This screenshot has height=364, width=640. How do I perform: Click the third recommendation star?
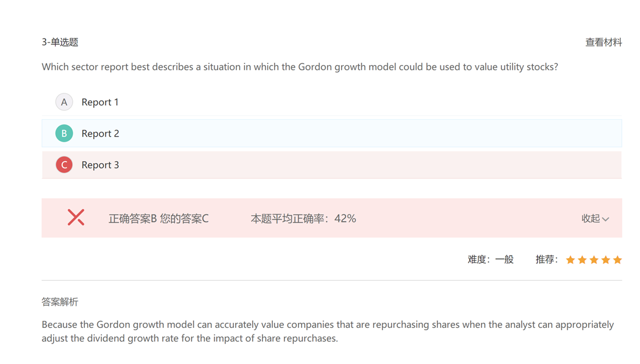(x=594, y=260)
